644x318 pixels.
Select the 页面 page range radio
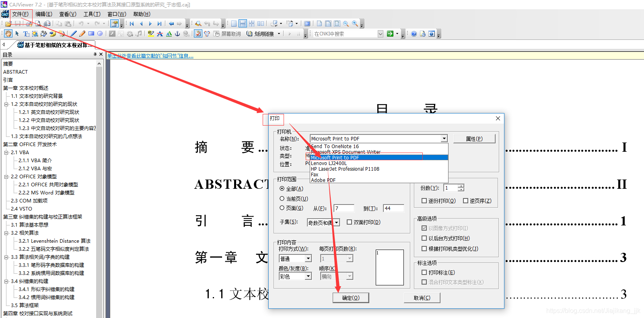(282, 208)
